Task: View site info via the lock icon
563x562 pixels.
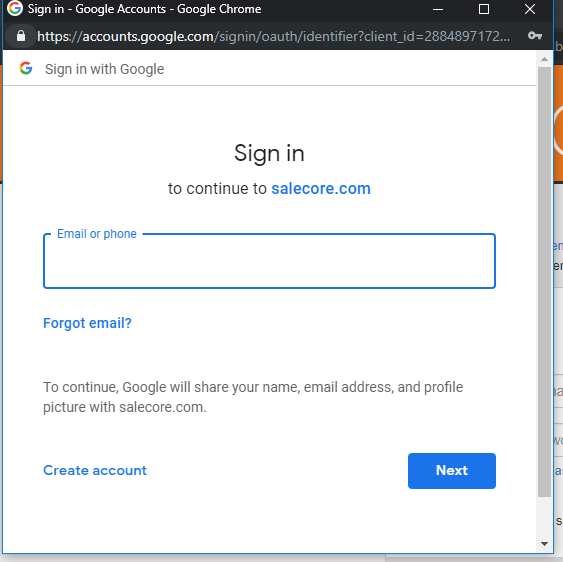Action: point(21,36)
